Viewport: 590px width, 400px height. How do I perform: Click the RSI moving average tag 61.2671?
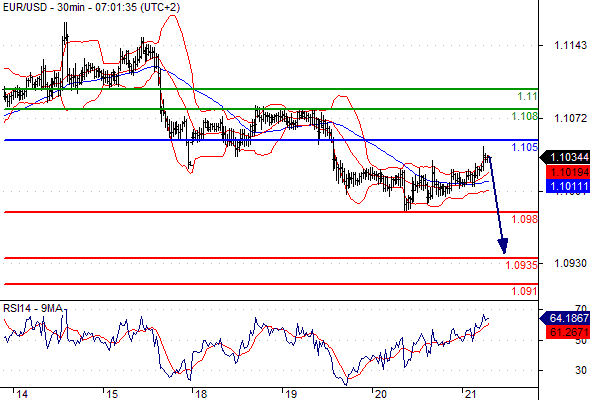(x=568, y=332)
